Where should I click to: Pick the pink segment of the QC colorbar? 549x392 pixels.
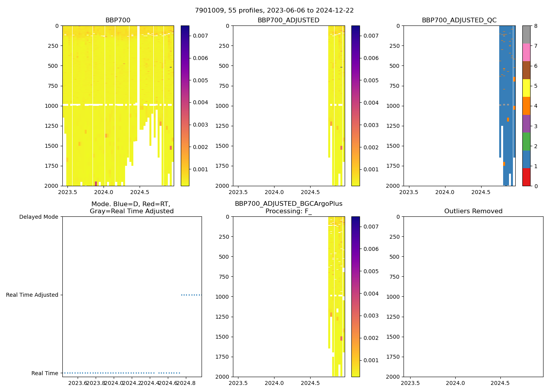[526, 53]
